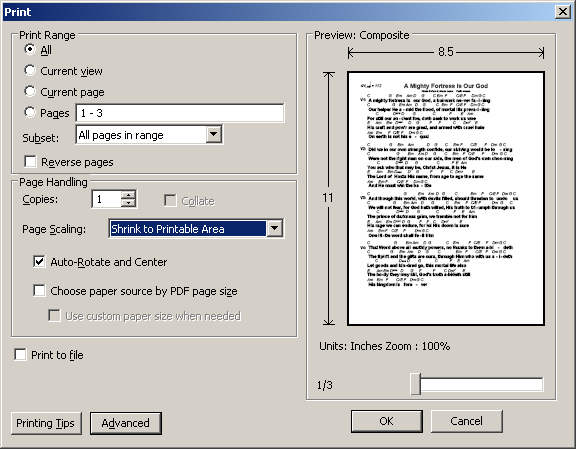Click the preview page slider thumb
The width and height of the screenshot is (576, 449).
click(415, 384)
